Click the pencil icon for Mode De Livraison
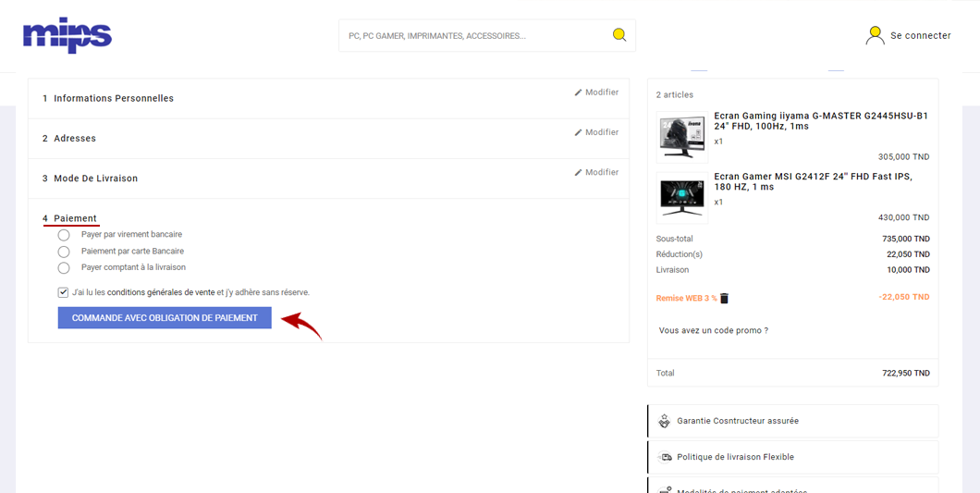The height and width of the screenshot is (493, 980). click(578, 172)
